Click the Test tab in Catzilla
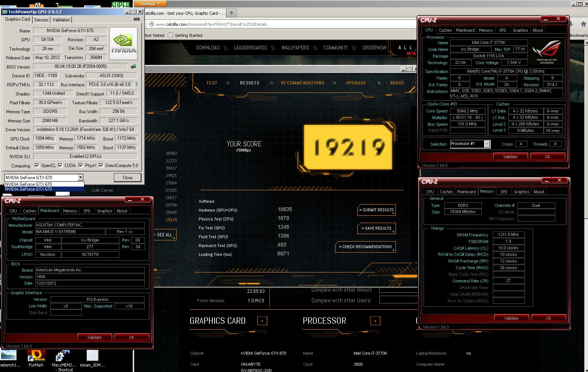The width and height of the screenshot is (588, 372). coord(212,83)
